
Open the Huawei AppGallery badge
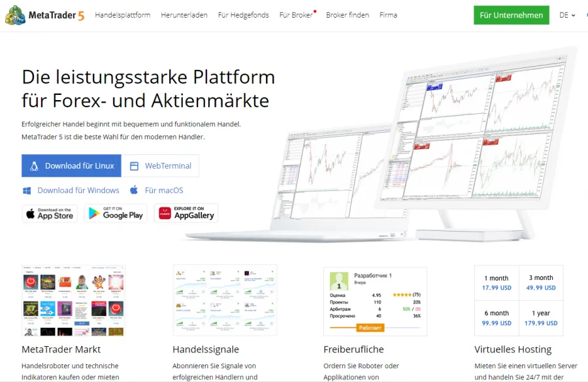(186, 213)
